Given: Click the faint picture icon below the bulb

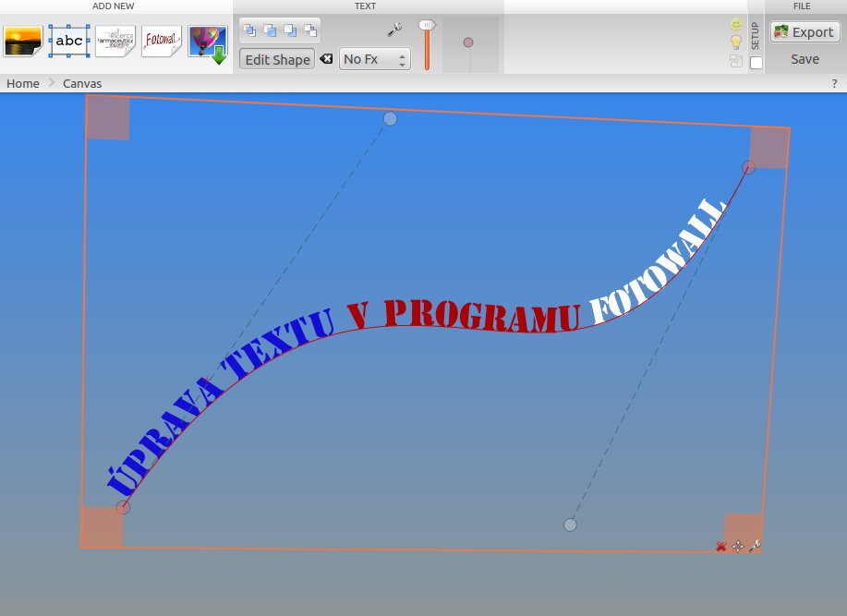Looking at the screenshot, I should [736, 61].
